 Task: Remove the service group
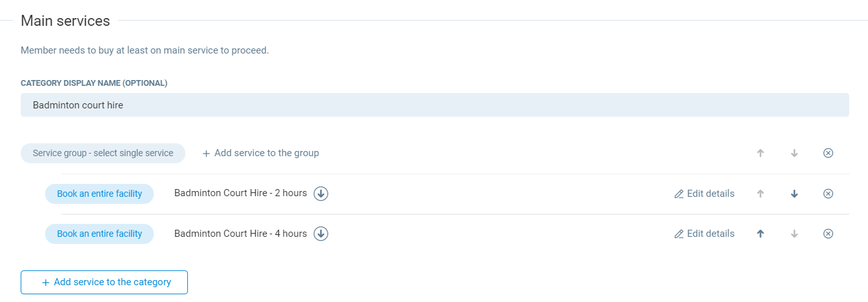pyautogui.click(x=828, y=153)
